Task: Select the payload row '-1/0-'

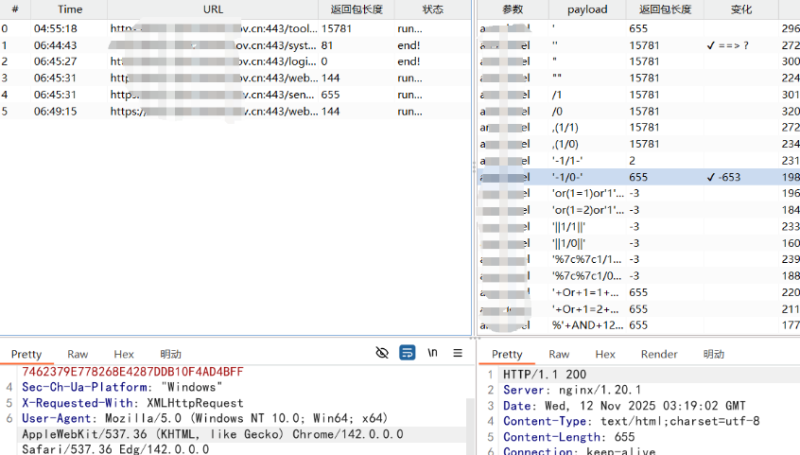Action: point(638,177)
